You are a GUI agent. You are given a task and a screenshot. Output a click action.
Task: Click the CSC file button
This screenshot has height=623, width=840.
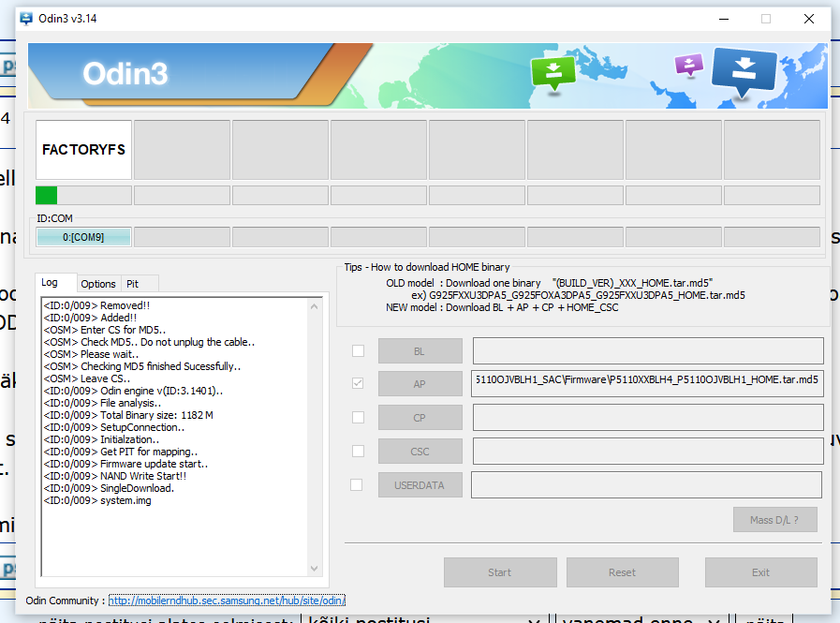420,452
